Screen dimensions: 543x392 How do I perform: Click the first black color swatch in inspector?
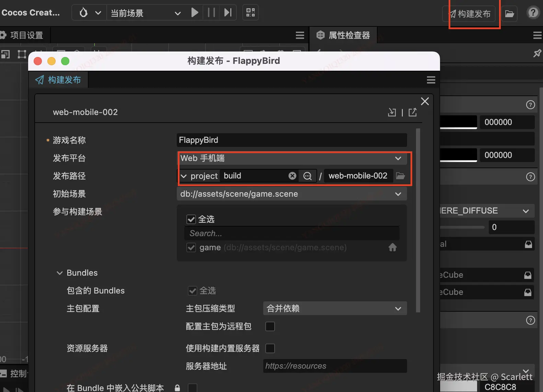pos(459,122)
